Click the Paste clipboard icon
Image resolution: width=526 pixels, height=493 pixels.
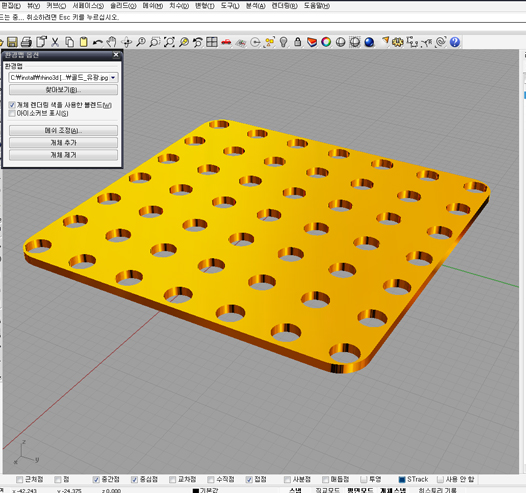84,42
